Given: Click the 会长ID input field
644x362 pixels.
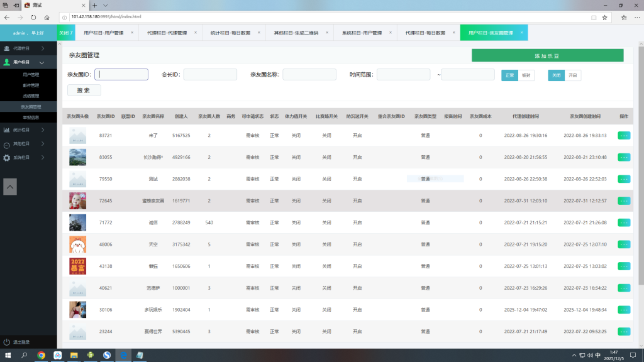Looking at the screenshot, I should click(210, 75).
